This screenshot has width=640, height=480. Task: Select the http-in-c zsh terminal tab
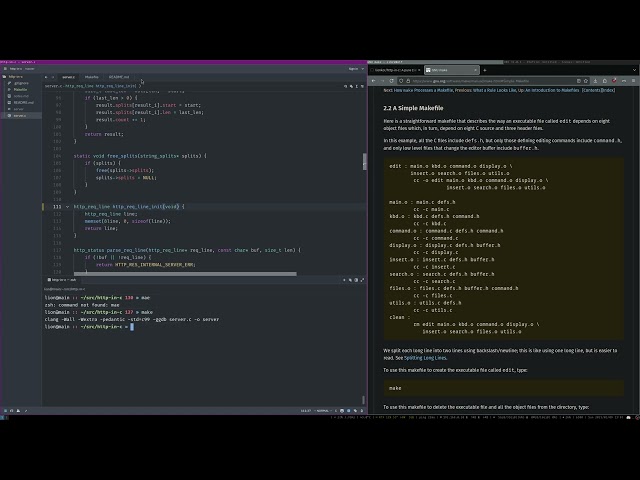62,280
